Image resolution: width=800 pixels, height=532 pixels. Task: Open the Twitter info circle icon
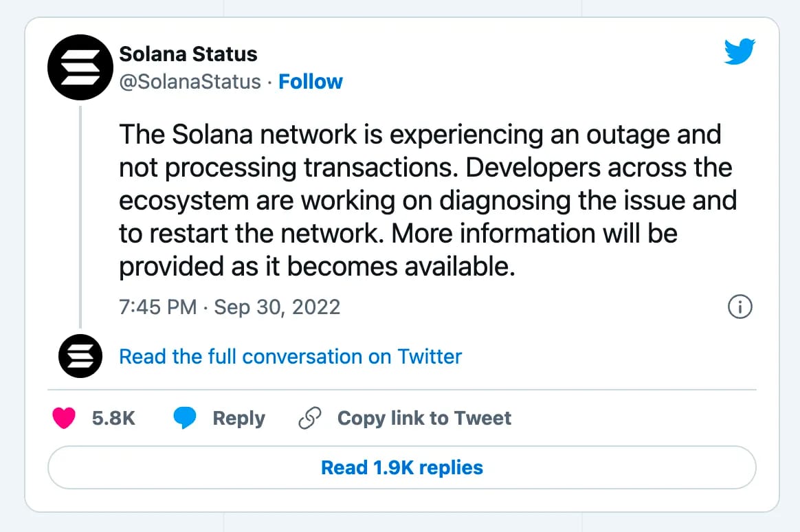740,307
